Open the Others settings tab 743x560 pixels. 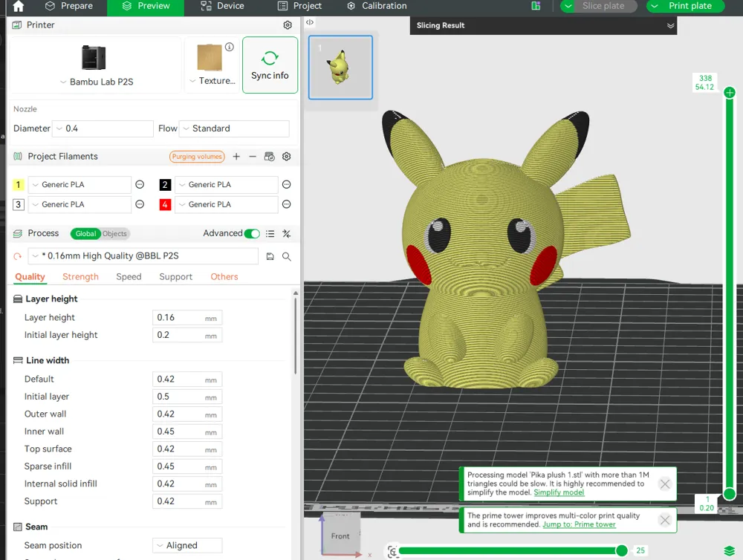click(x=224, y=277)
